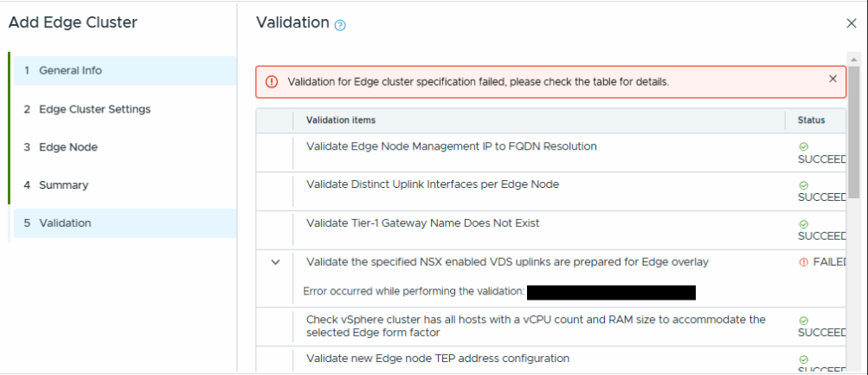Dismiss the validation failed error banner

(833, 79)
